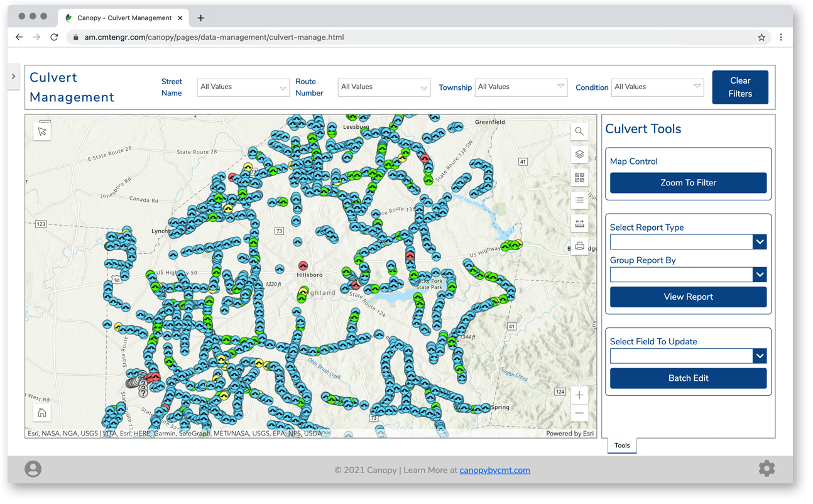Show the map legend list
This screenshot has width=813, height=504.
[x=579, y=200]
